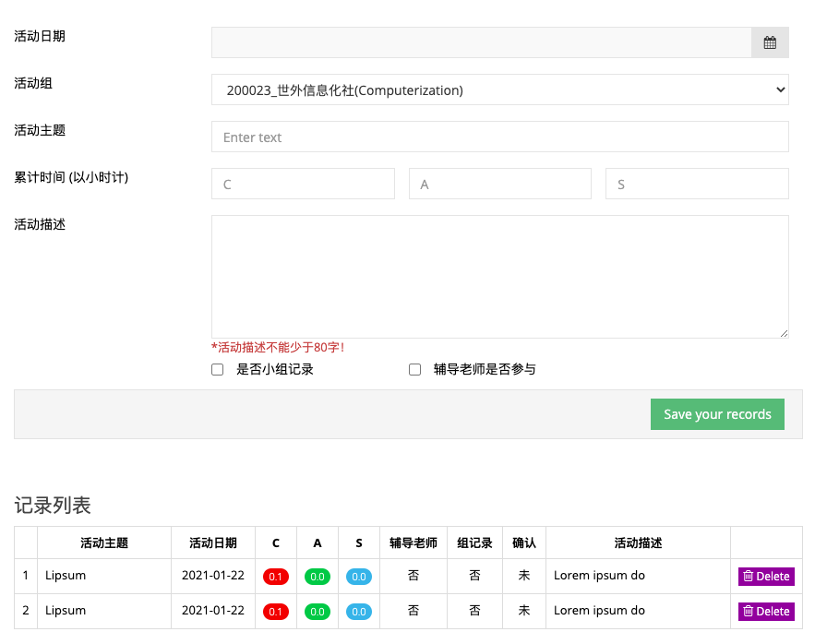Click trash Delete button in row 1
The image size is (815, 644).
(x=766, y=577)
